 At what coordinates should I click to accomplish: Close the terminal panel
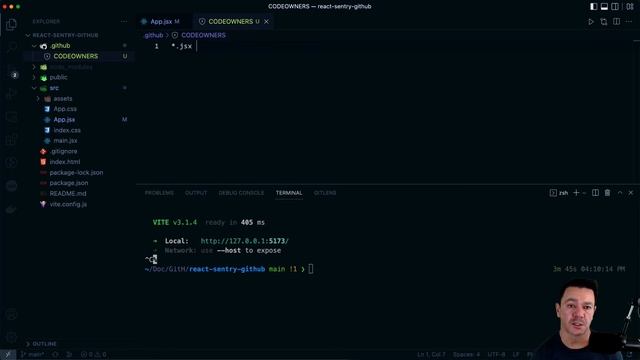pos(631,193)
